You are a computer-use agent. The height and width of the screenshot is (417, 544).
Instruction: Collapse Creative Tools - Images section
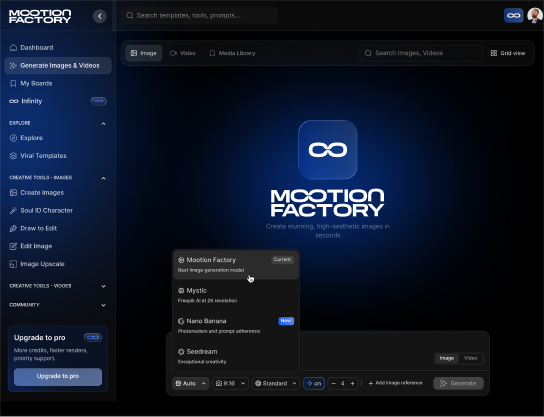coord(103,178)
